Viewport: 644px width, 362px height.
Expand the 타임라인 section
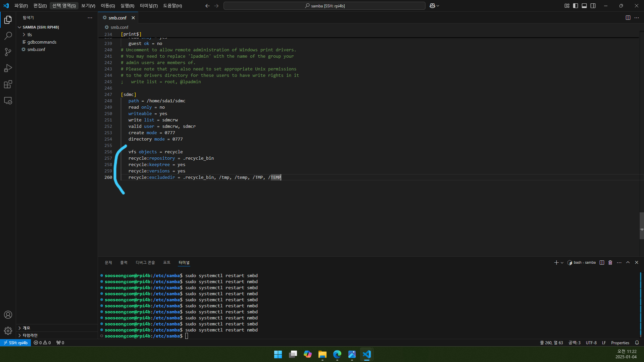coord(57,335)
